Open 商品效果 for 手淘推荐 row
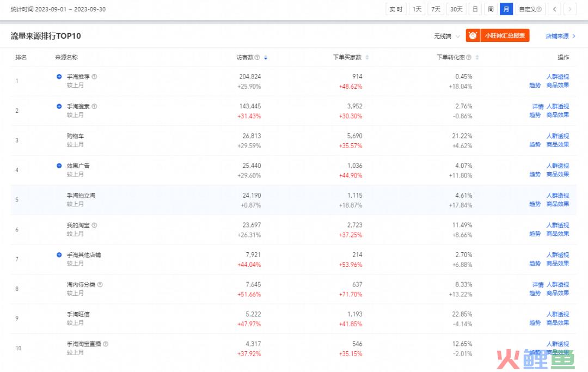Screen dimensions: 588x372 point(558,85)
